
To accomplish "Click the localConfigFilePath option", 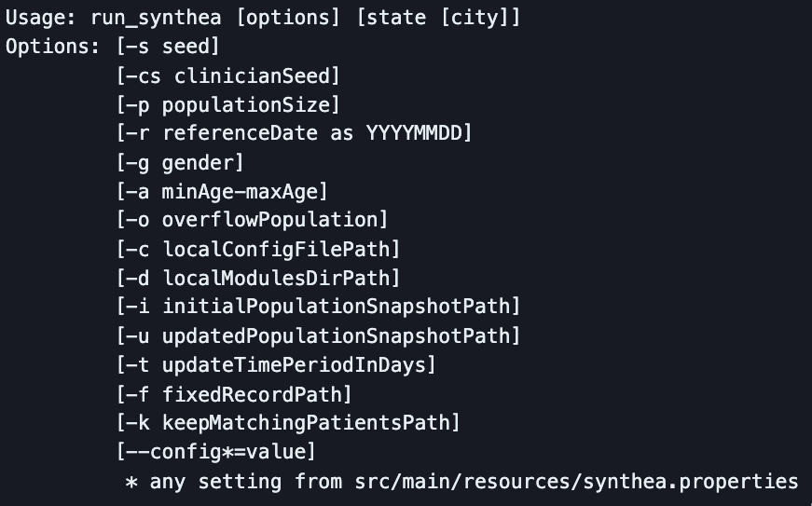I will click(276, 250).
